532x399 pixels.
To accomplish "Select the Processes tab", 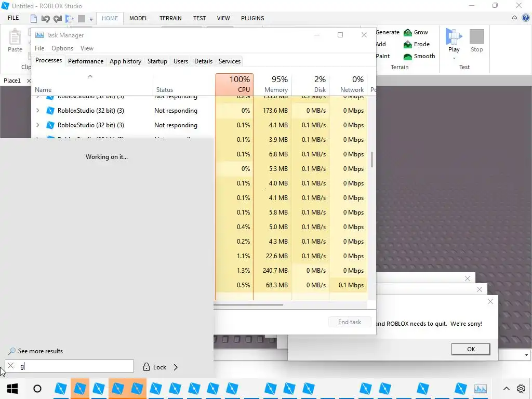I will click(x=48, y=60).
